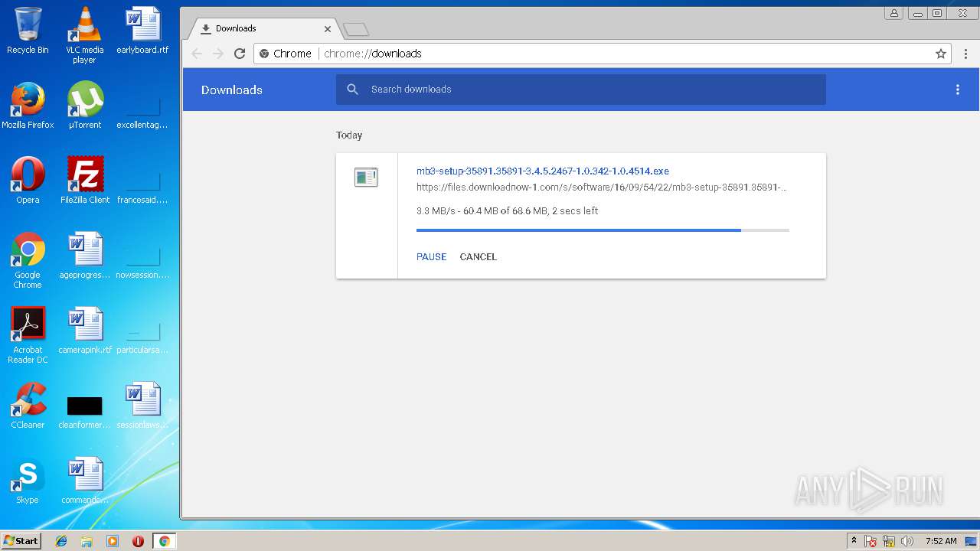Focus the Search downloads field
Image resolution: width=980 pixels, height=551 pixels.
click(580, 90)
